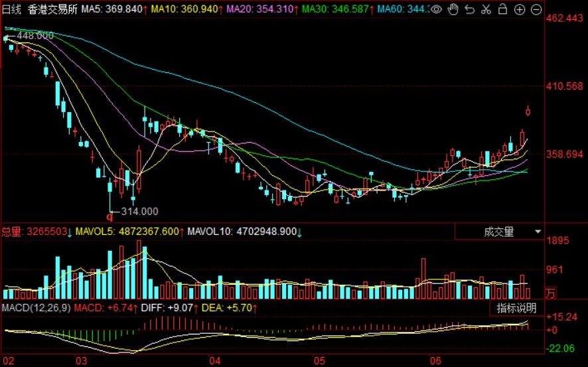Toggle the chart lock icon

(x=502, y=9)
